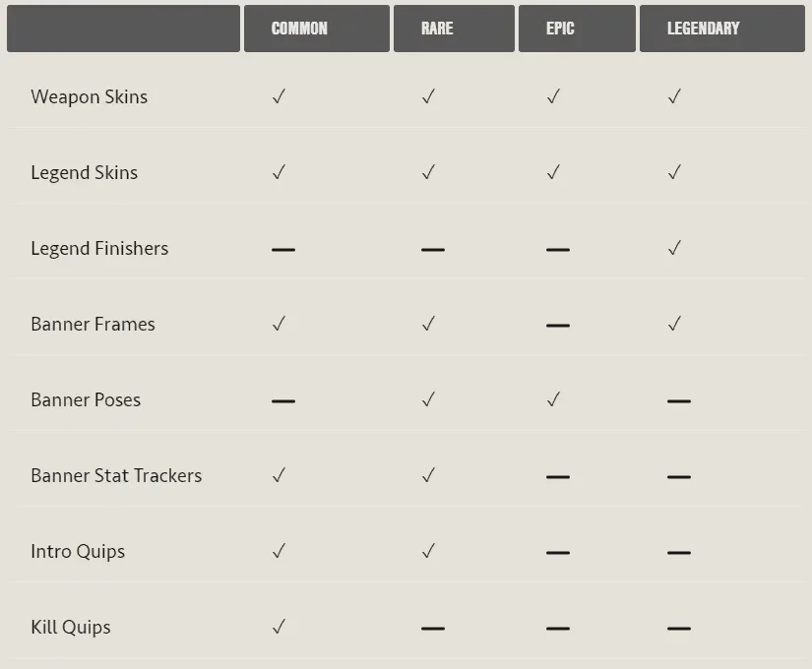Screen dimensions: 812x669
Task: Click the Kill Quips Legendary dash
Action: click(x=679, y=628)
